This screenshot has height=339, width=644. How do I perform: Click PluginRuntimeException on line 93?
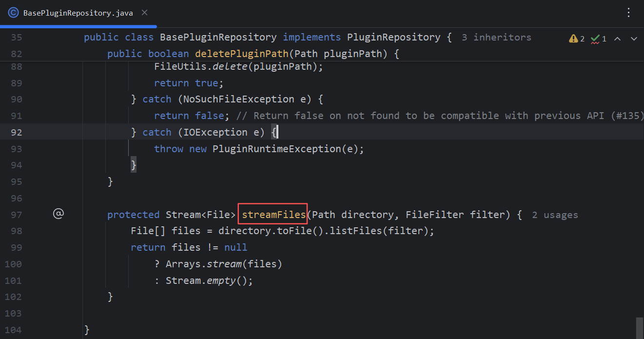coord(276,149)
